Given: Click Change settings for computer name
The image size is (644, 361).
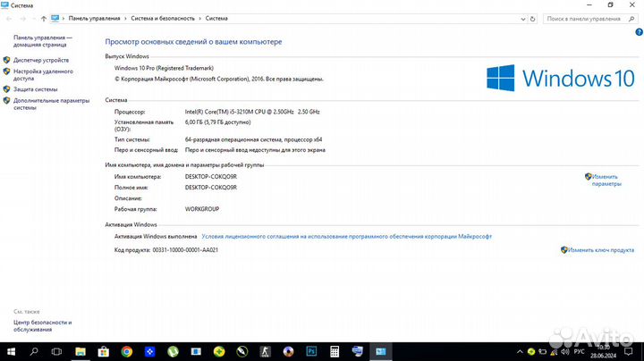Looking at the screenshot, I should [606, 180].
